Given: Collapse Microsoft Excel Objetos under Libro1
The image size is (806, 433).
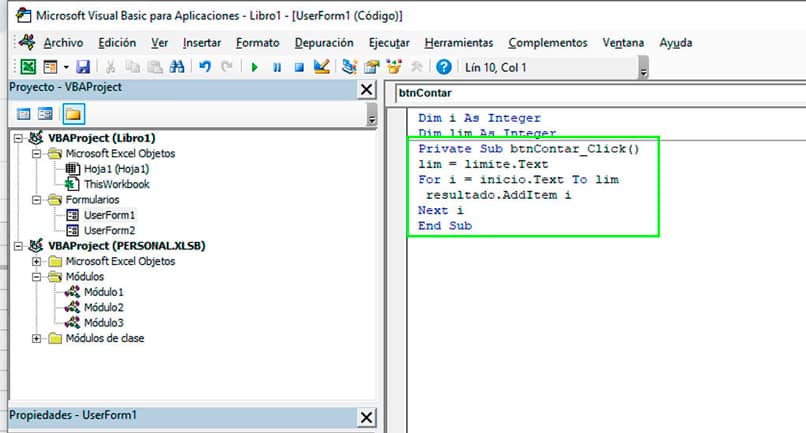Looking at the screenshot, I should 36,153.
